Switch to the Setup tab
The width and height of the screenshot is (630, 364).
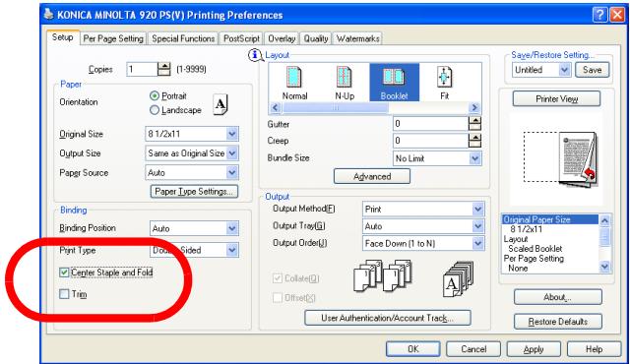click(63, 37)
